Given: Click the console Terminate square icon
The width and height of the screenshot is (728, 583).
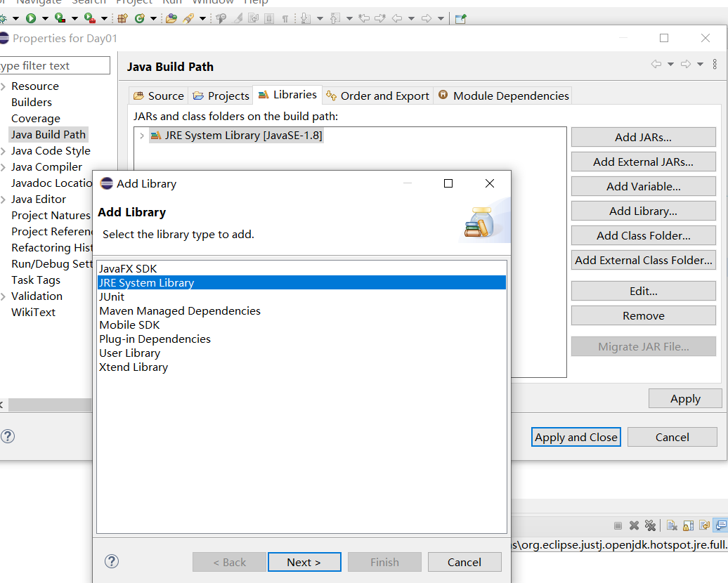Looking at the screenshot, I should (x=618, y=525).
